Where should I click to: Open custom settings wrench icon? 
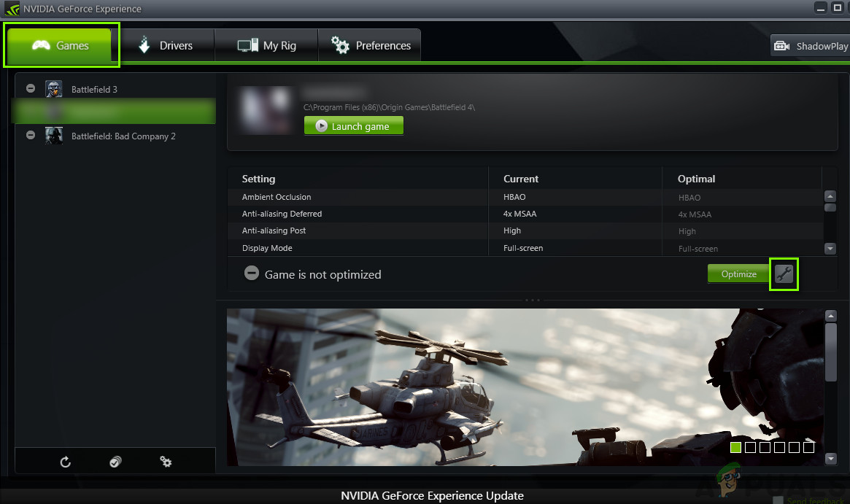(784, 274)
